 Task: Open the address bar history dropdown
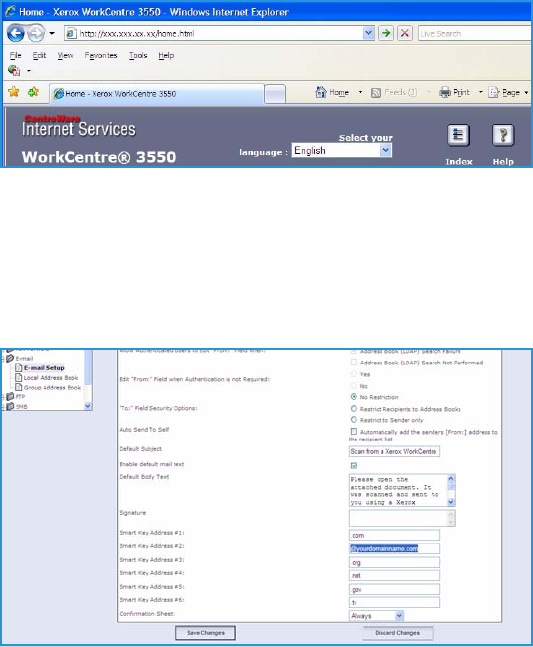click(368, 33)
